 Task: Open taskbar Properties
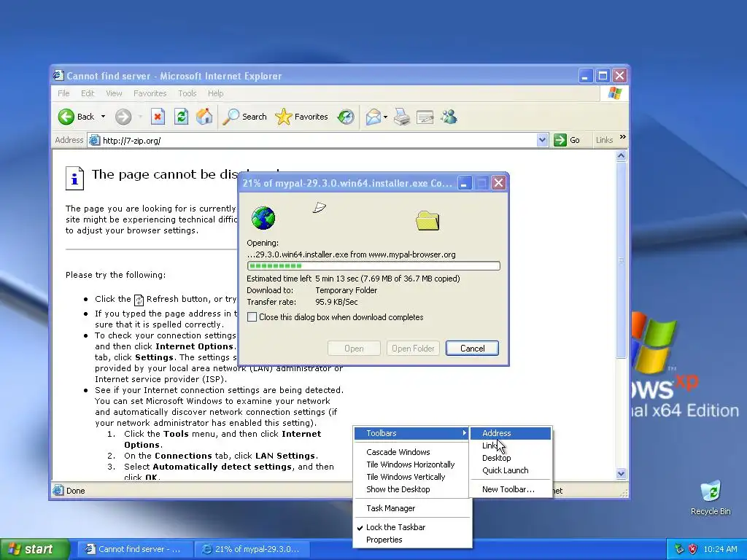point(413,540)
